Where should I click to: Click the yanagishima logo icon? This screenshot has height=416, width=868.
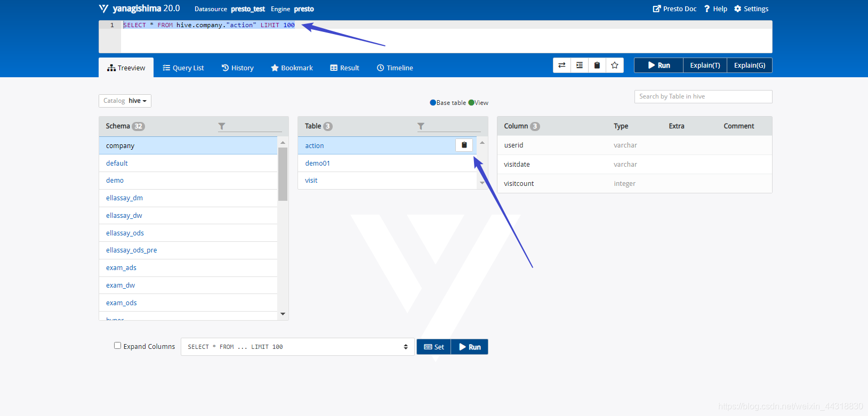point(103,9)
